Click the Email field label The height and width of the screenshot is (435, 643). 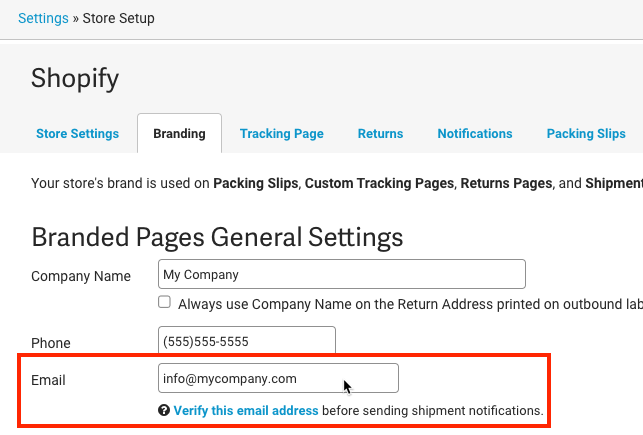pyautogui.click(x=48, y=380)
